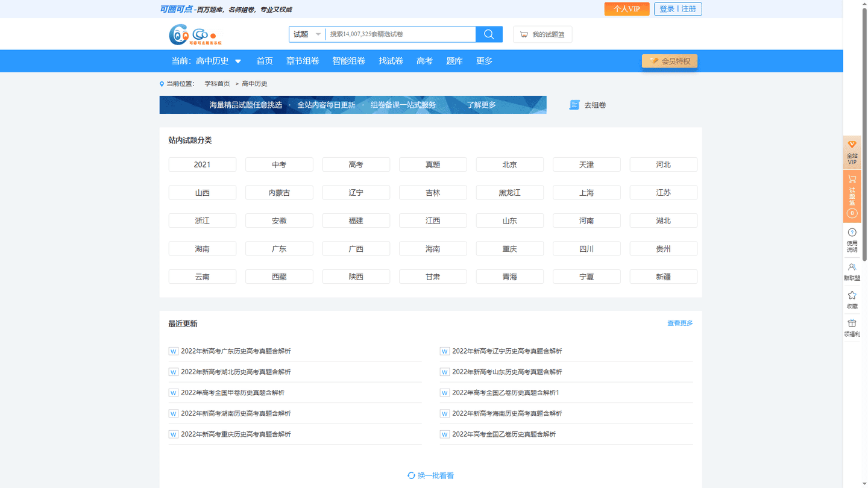Click into the search input field
This screenshot has width=868, height=488.
400,34
